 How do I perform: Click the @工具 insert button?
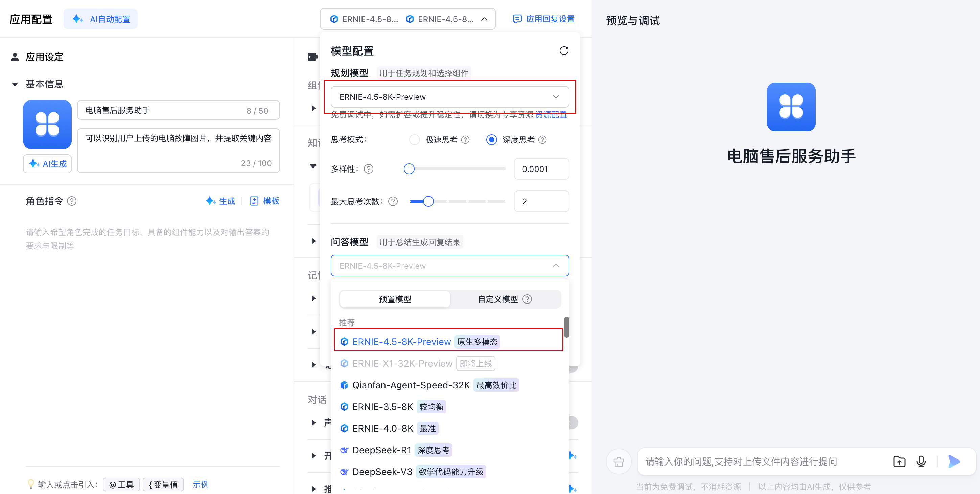[x=121, y=485]
